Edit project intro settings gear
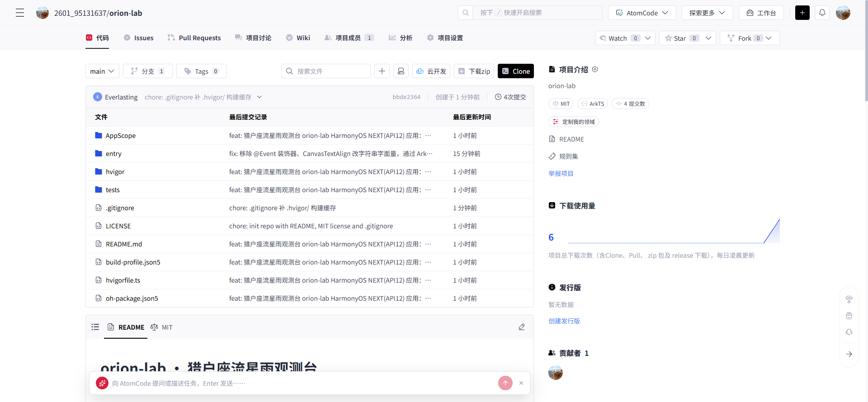This screenshot has height=402, width=868. point(595,69)
